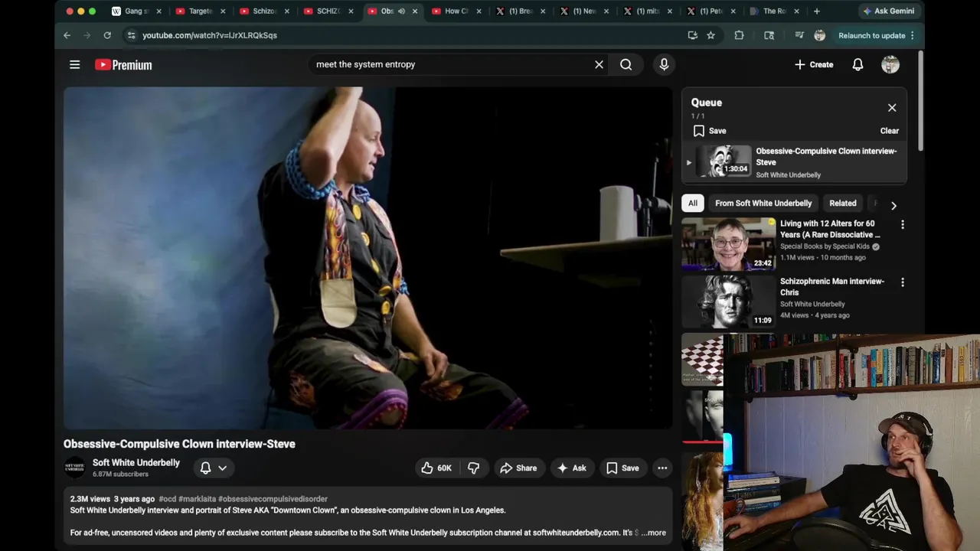Open the Chrome extensions puzzle icon

tap(739, 35)
